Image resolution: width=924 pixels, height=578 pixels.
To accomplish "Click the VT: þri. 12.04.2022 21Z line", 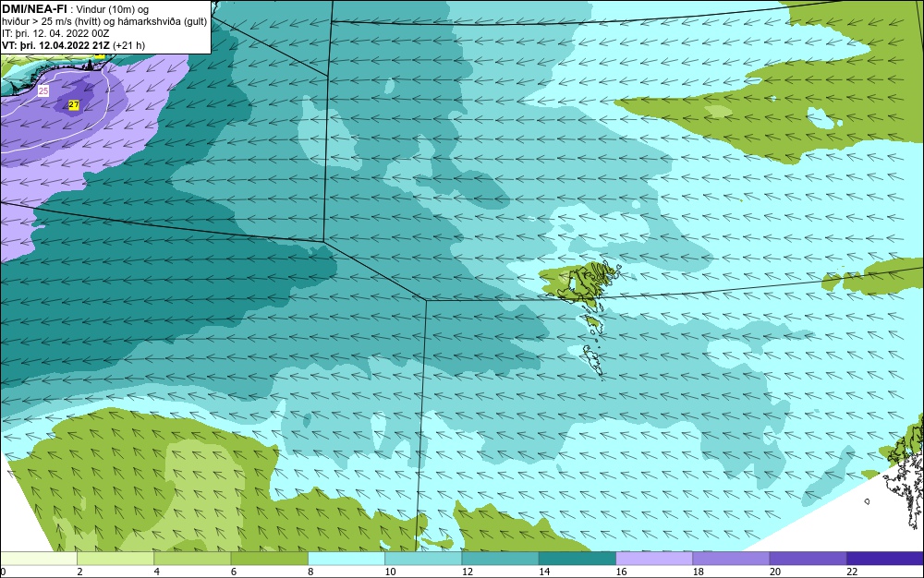I will pos(73,44).
